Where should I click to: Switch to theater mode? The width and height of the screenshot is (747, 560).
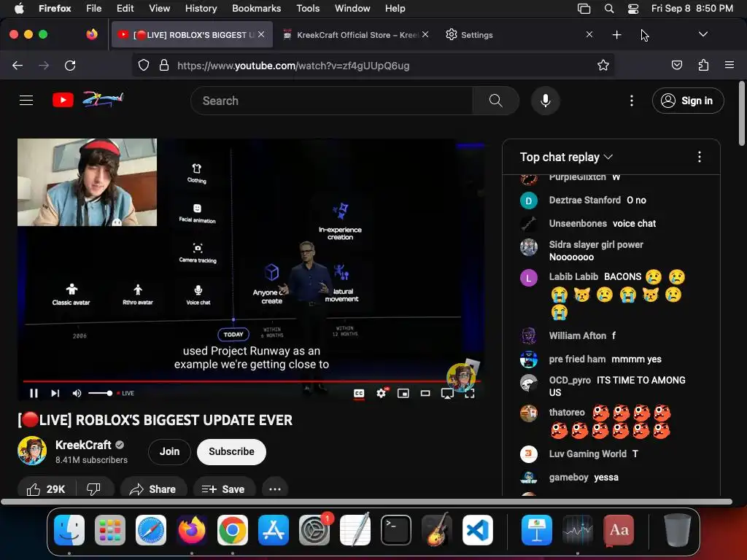pos(425,393)
